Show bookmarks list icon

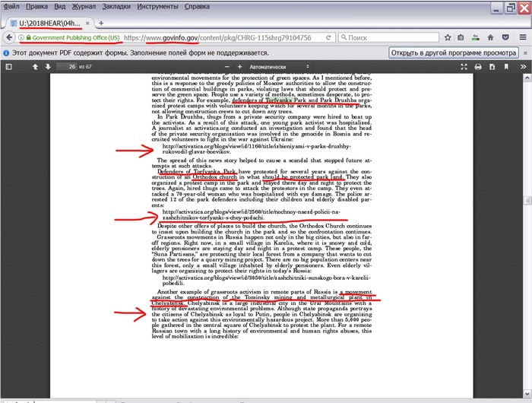pyautogui.click(x=461, y=37)
